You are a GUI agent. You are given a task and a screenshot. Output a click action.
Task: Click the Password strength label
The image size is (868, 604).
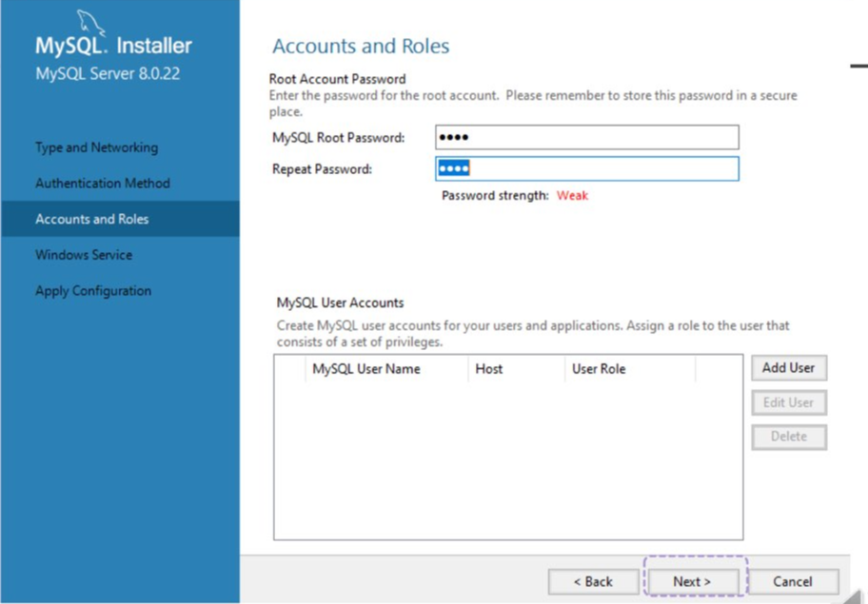click(495, 196)
